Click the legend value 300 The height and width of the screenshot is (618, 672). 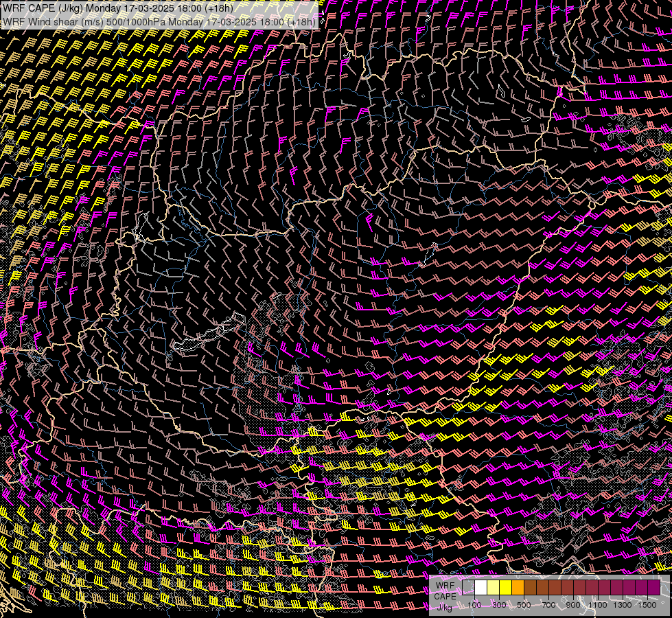click(x=499, y=605)
